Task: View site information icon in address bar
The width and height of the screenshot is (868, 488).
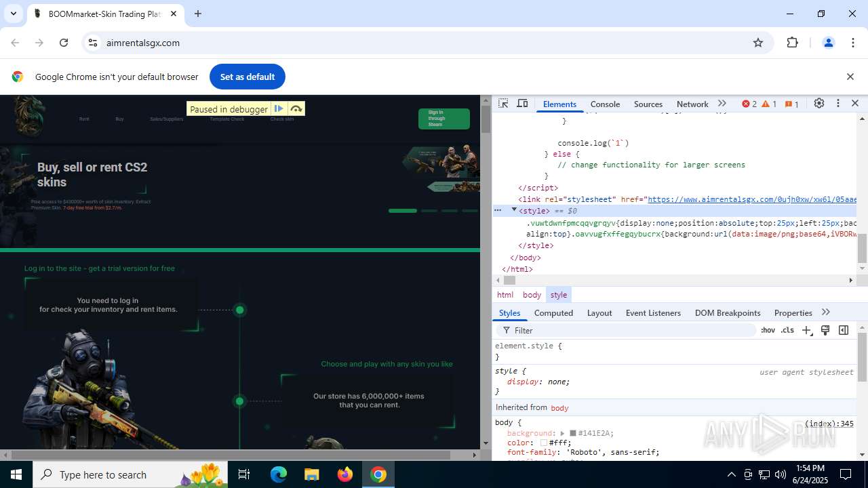Action: click(93, 43)
